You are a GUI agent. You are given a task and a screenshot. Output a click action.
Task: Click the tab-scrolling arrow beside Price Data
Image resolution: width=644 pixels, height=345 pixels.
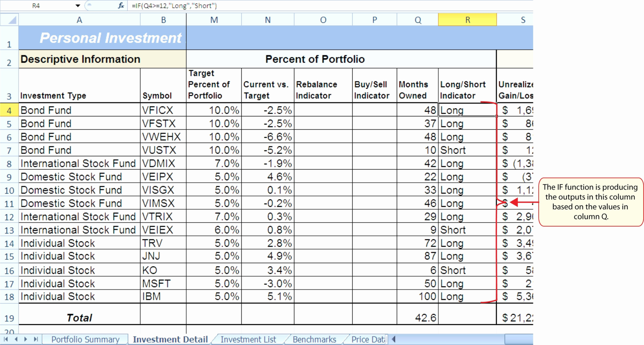[x=393, y=339]
